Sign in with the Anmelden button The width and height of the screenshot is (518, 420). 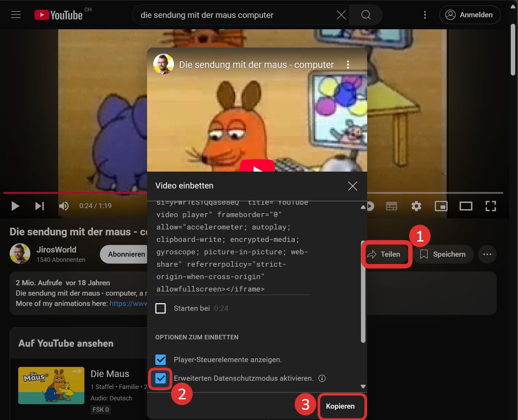(x=470, y=15)
